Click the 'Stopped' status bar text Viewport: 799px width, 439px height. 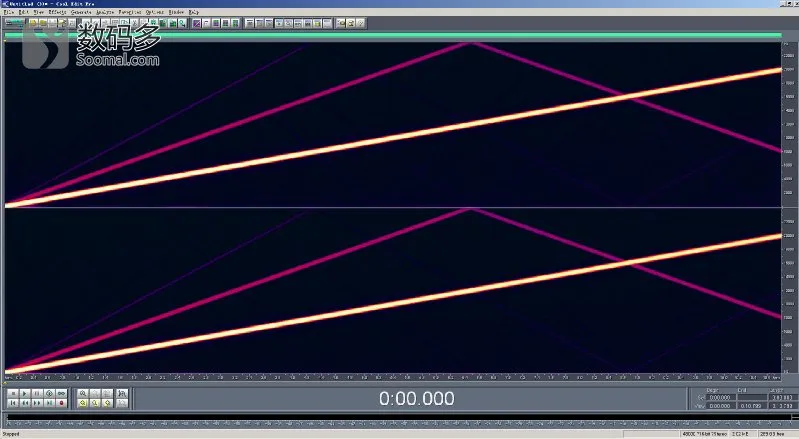(11, 434)
